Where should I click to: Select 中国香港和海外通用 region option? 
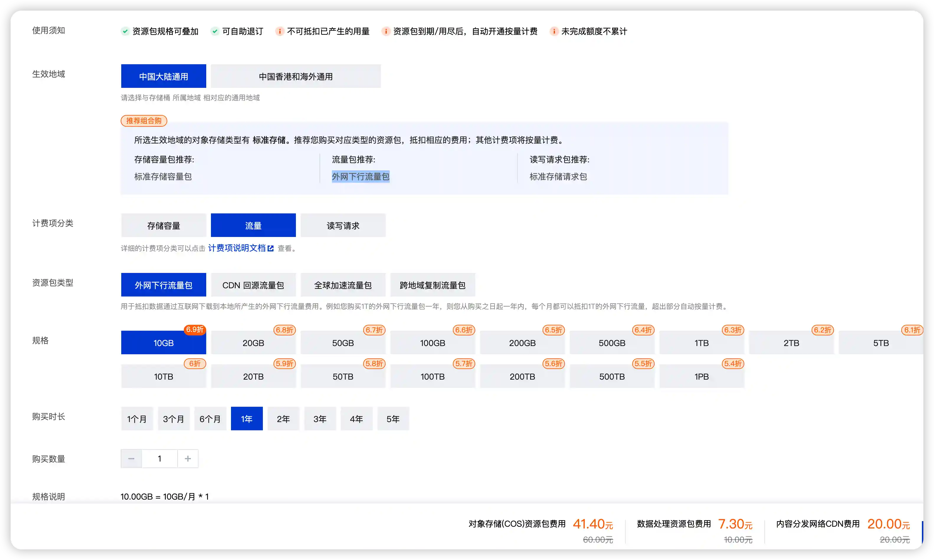[x=295, y=77]
